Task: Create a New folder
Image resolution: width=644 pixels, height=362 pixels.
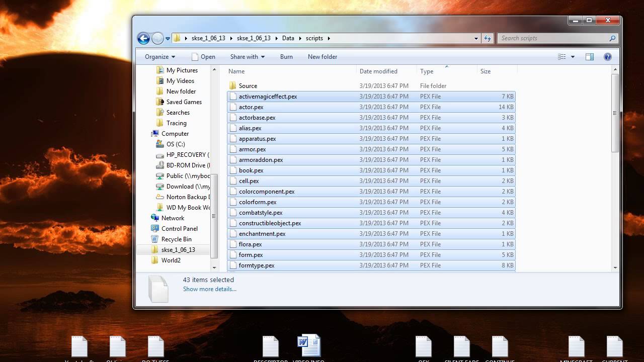Action: pos(323,57)
